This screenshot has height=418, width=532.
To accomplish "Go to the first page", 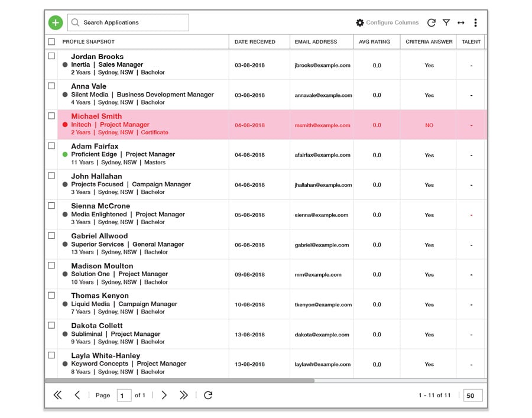I will tap(58, 395).
